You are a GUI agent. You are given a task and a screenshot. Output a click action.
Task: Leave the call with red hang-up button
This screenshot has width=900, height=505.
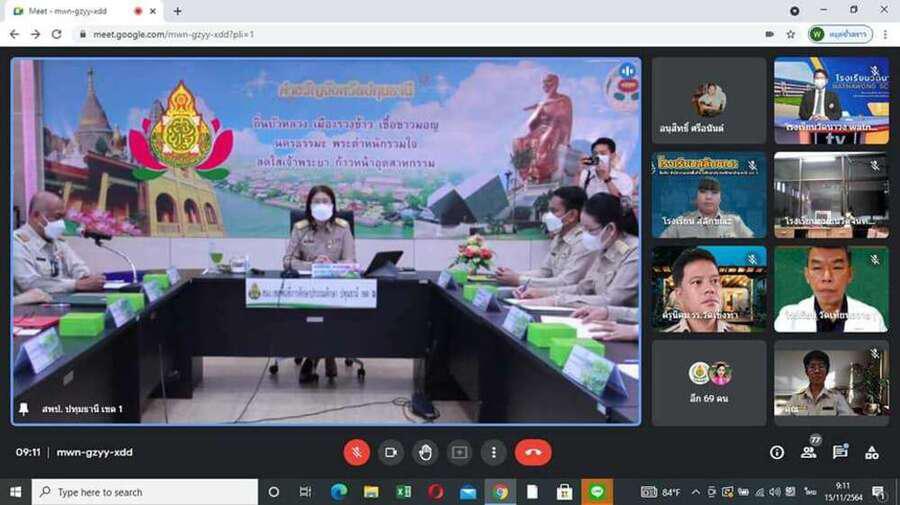[x=533, y=452]
